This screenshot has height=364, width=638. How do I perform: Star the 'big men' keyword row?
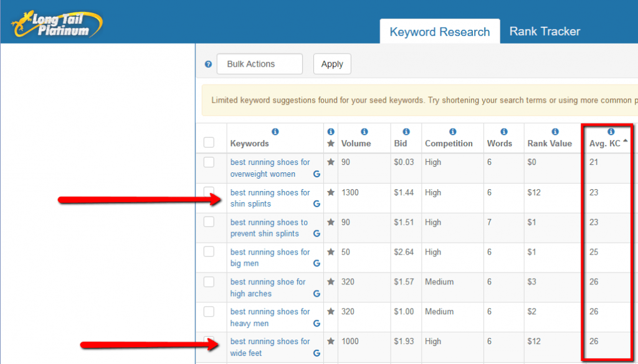[x=331, y=252]
